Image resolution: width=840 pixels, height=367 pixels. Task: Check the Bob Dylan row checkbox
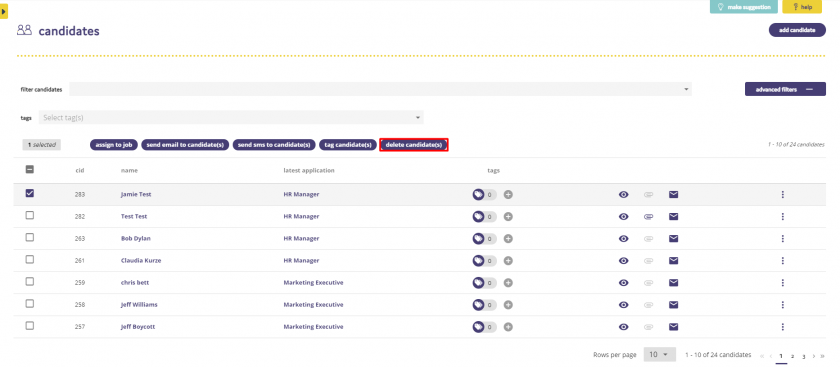point(30,237)
